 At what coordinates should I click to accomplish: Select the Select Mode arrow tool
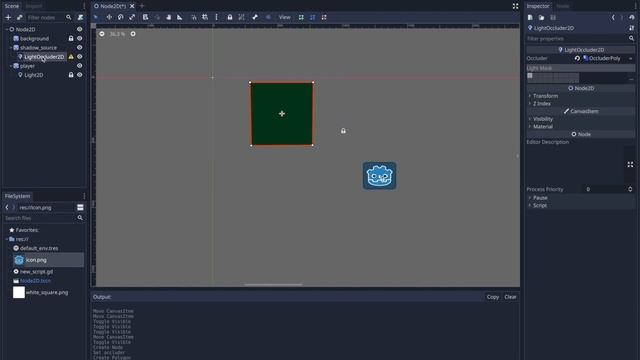(96, 17)
